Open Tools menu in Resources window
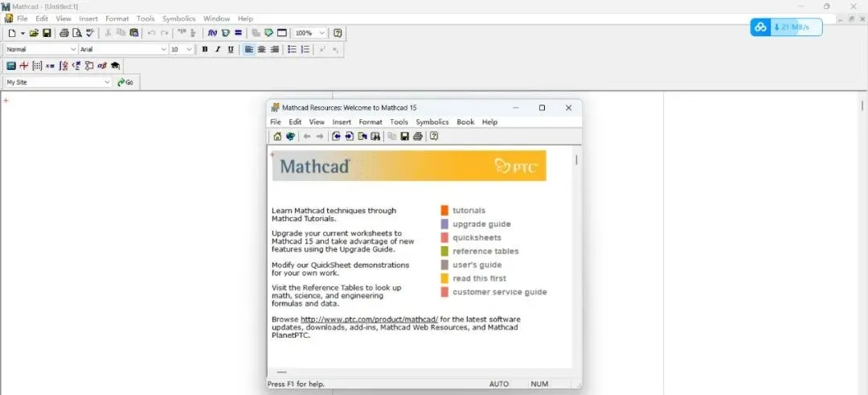Image resolution: width=868 pixels, height=395 pixels. click(399, 122)
